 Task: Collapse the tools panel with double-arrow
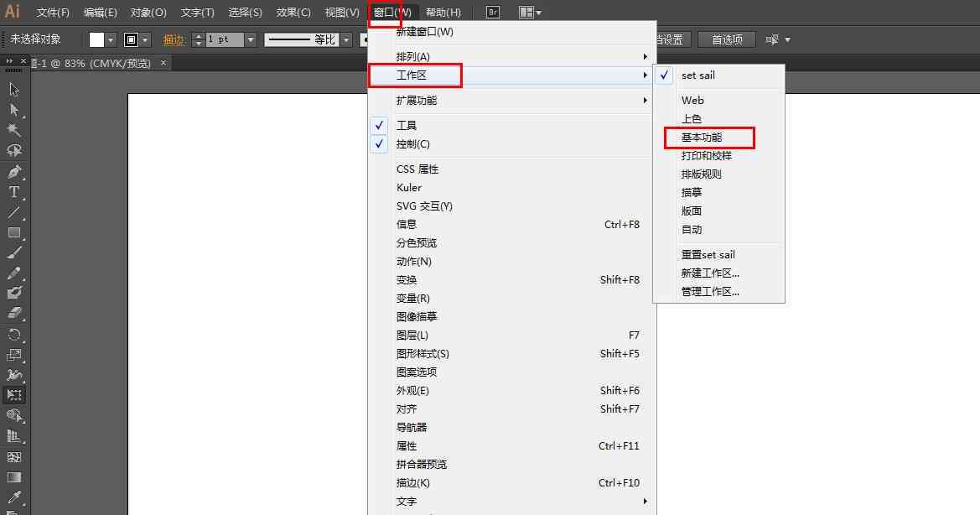pos(9,61)
